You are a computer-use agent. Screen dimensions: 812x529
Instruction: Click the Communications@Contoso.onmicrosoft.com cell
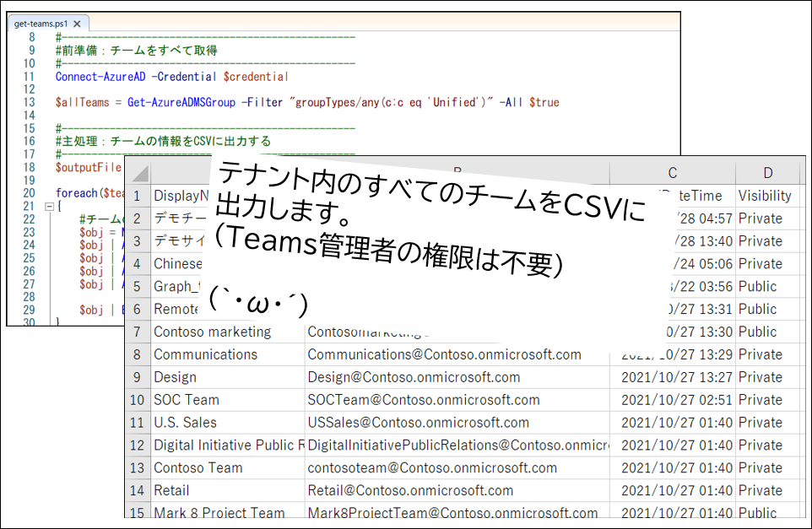457,354
